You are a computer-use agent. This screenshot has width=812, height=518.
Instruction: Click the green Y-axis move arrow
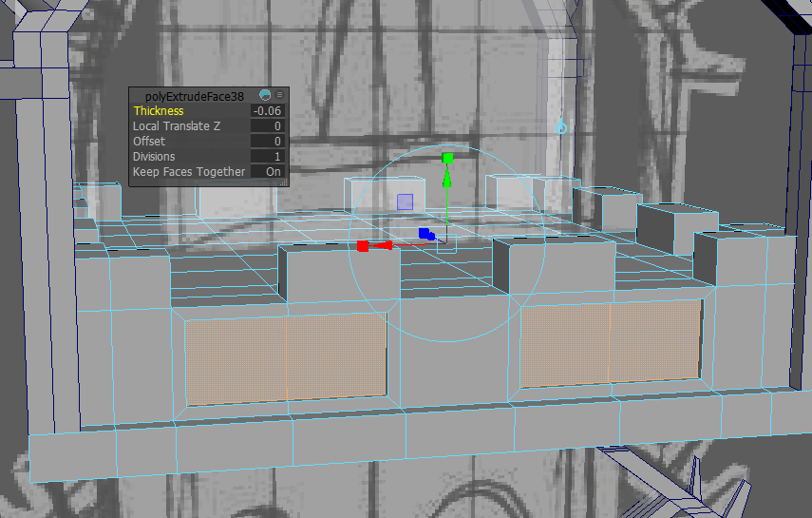click(447, 178)
